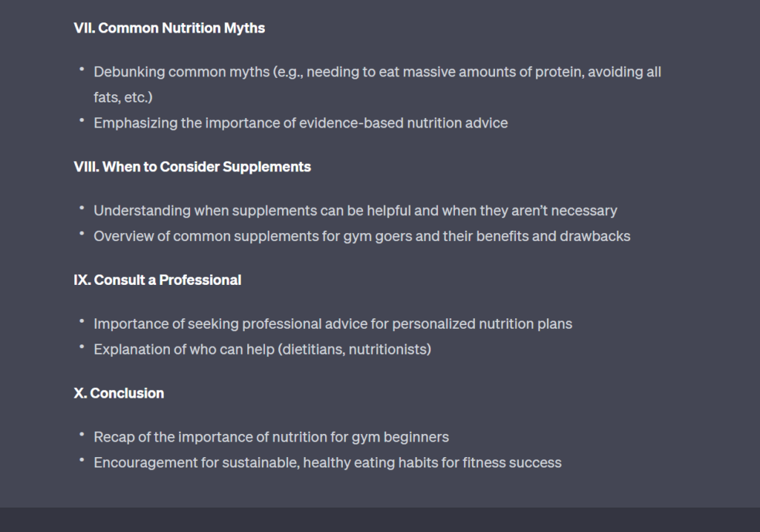Screen dimensions: 760x532
Task: Click the 'Encouragement for sustainable, healthy eating' bullet
Action: pos(327,463)
